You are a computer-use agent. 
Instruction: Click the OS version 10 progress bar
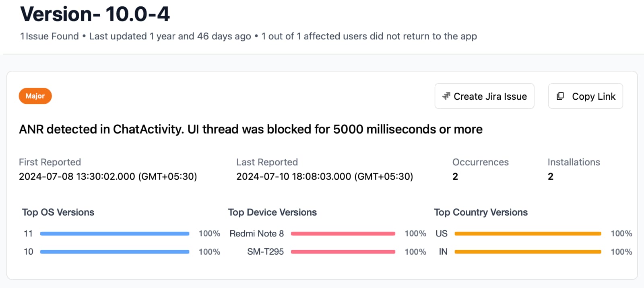(x=115, y=252)
